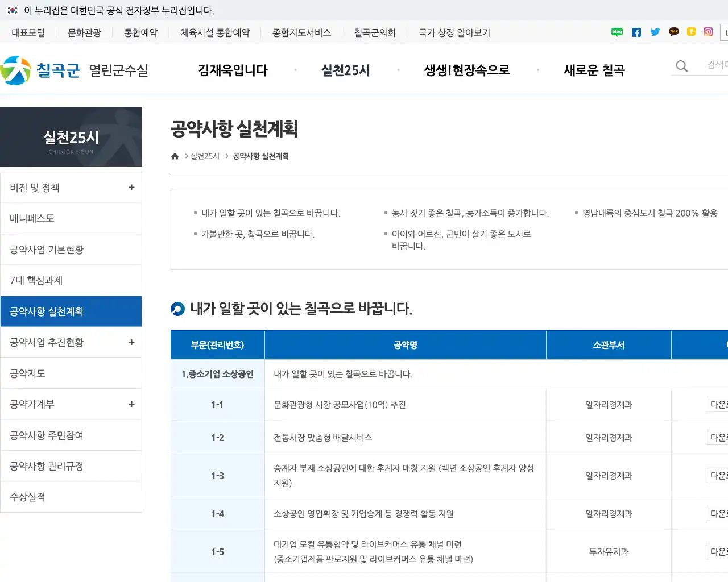Click the 실천25시 breadcrumb link

click(x=205, y=156)
